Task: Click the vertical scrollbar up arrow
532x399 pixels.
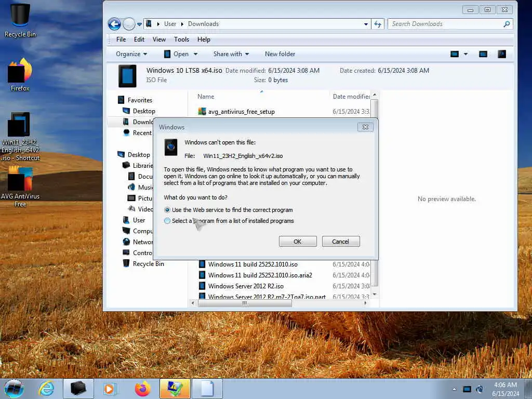Action: pos(375,95)
